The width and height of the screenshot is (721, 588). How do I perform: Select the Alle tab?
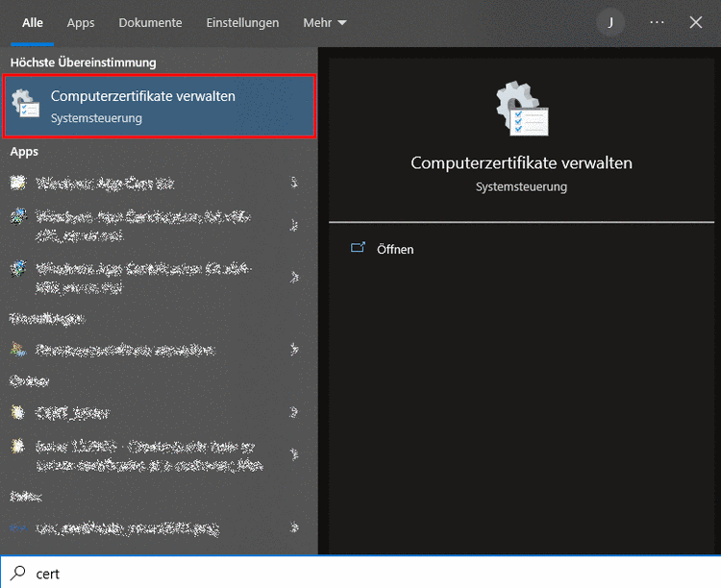32,22
